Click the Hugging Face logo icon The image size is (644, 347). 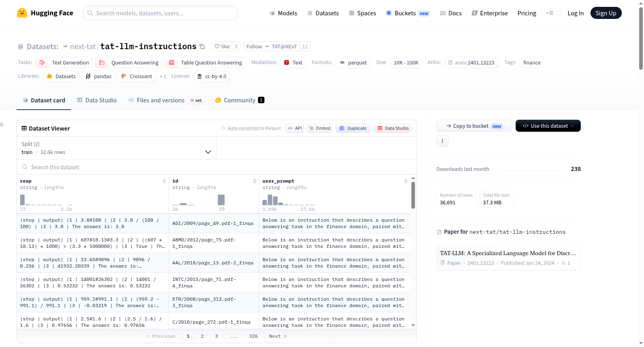pyautogui.click(x=22, y=13)
